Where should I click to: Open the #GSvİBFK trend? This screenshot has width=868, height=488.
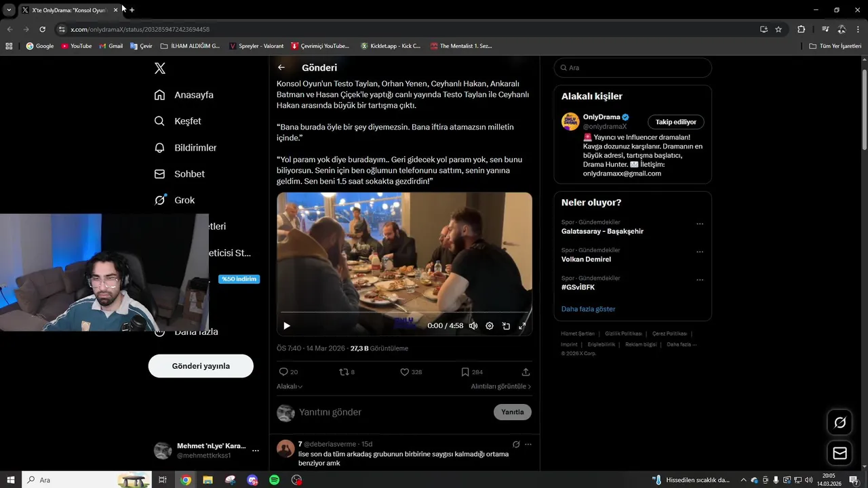578,287
